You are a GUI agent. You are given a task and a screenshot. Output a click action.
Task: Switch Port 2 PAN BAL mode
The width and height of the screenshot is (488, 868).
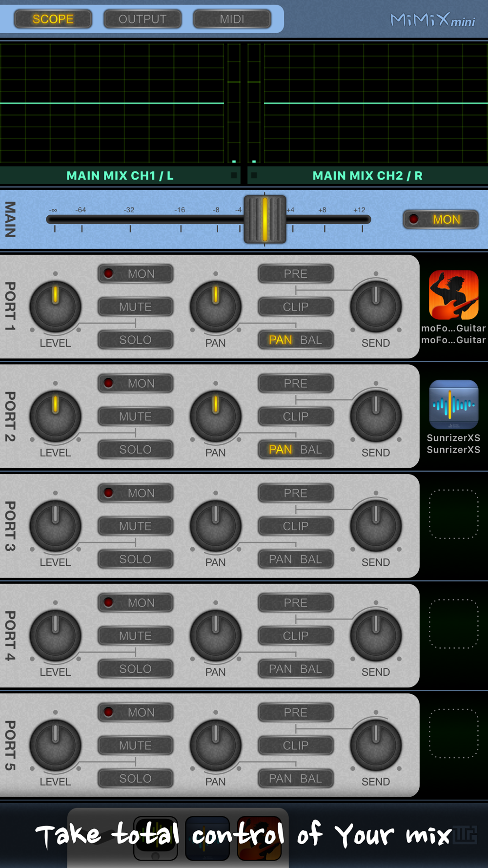click(296, 450)
